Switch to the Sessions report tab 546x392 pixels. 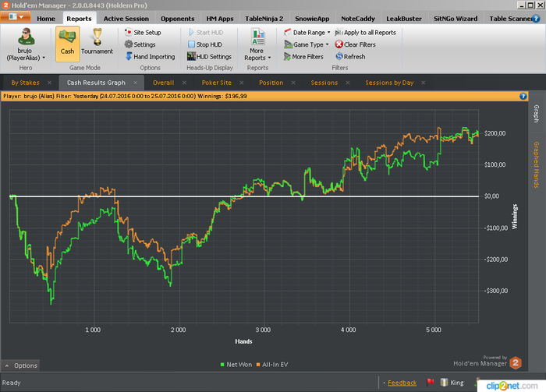(x=324, y=83)
